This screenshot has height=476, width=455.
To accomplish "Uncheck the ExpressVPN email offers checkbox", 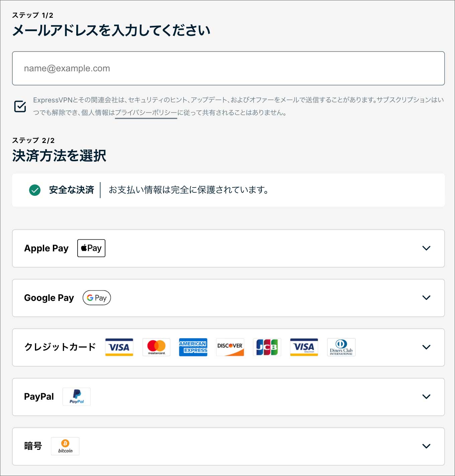I will (x=20, y=106).
